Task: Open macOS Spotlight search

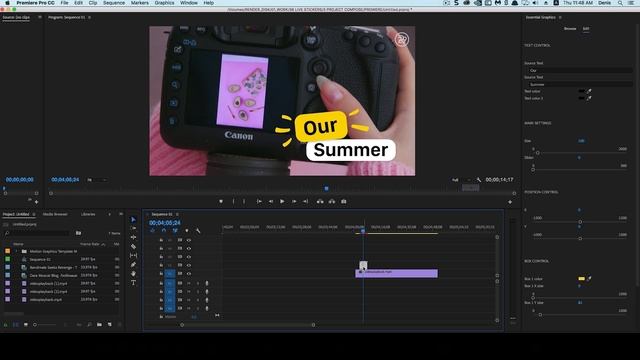Action: click(x=620, y=3)
